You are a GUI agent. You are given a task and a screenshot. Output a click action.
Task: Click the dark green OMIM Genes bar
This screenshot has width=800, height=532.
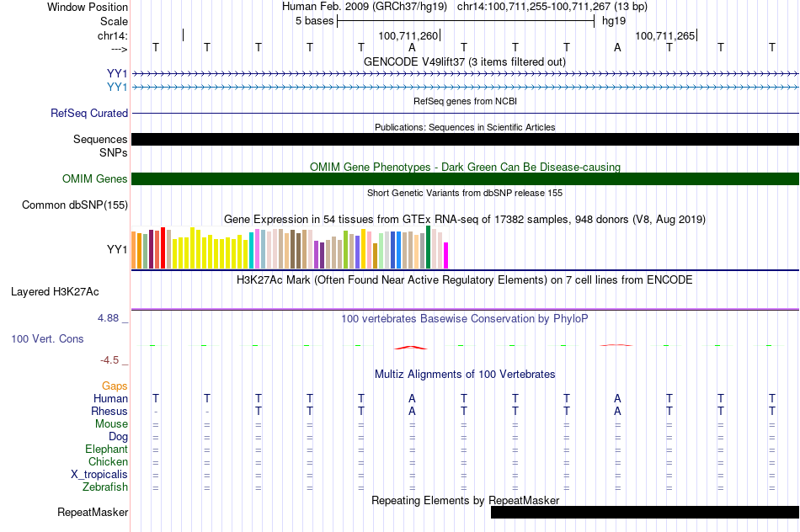[465, 179]
